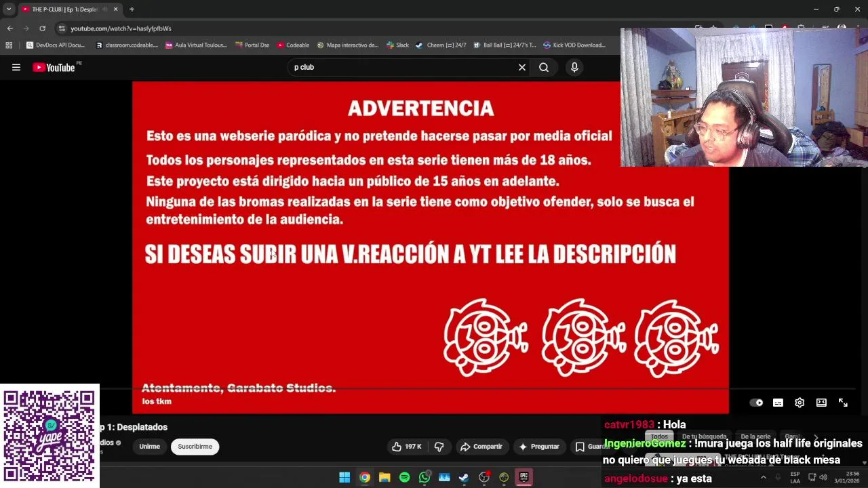Go back with the browser back arrow
The width and height of the screenshot is (868, 488).
coord(9,28)
